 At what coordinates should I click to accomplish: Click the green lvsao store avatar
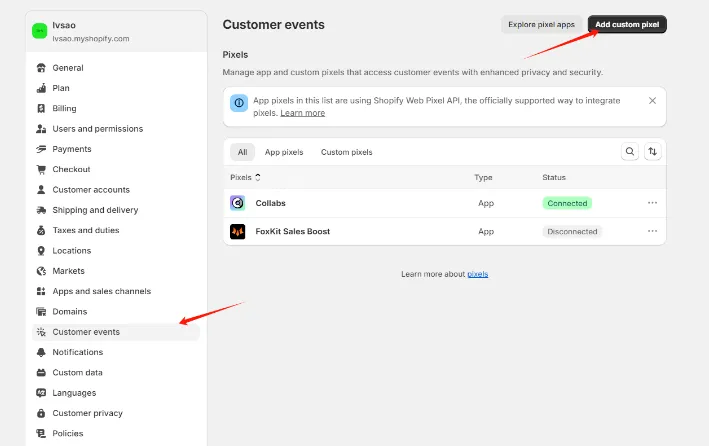point(40,31)
